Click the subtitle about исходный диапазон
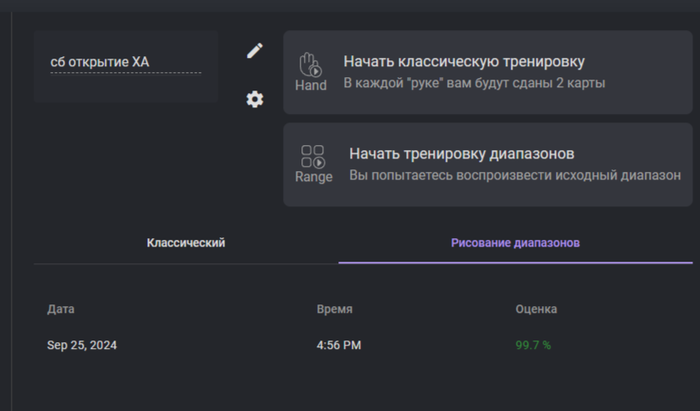Screen dimensions: 700x411 (515, 175)
